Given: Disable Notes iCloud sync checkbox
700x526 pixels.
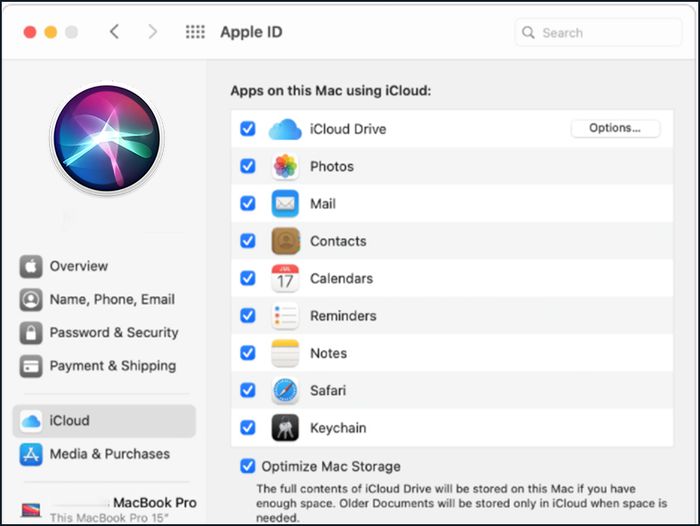Looking at the screenshot, I should pyautogui.click(x=248, y=353).
